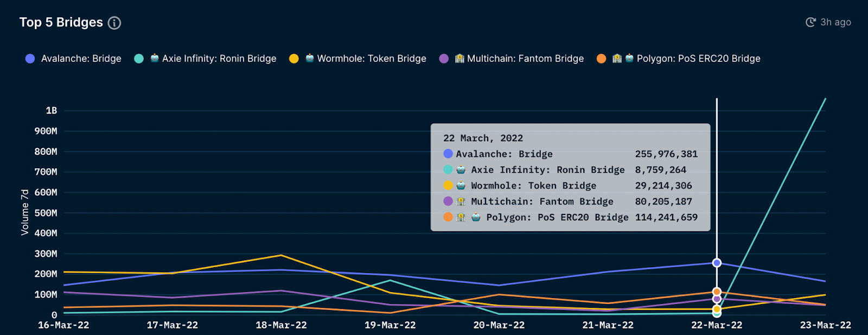Image resolution: width=868 pixels, height=335 pixels.
Task: Click the robot icon in the Wormhole legend entry
Action: 310,58
